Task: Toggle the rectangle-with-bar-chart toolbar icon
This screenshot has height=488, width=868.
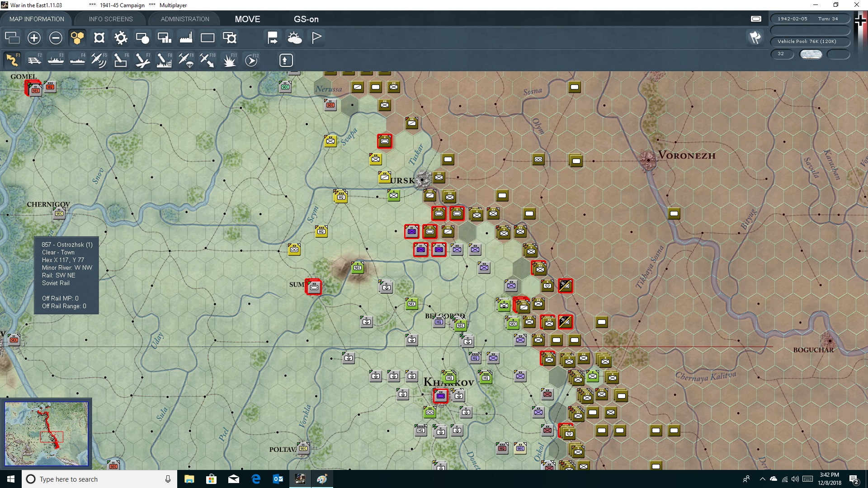Action: (x=164, y=38)
